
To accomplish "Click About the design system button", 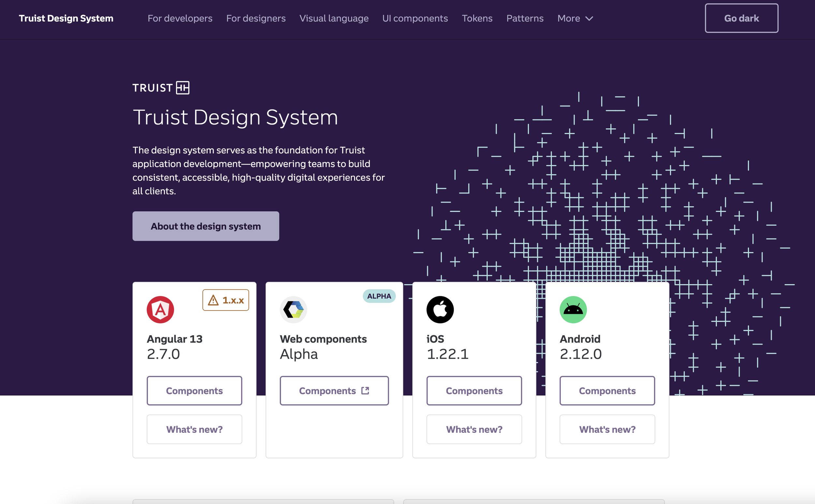I will (x=206, y=226).
